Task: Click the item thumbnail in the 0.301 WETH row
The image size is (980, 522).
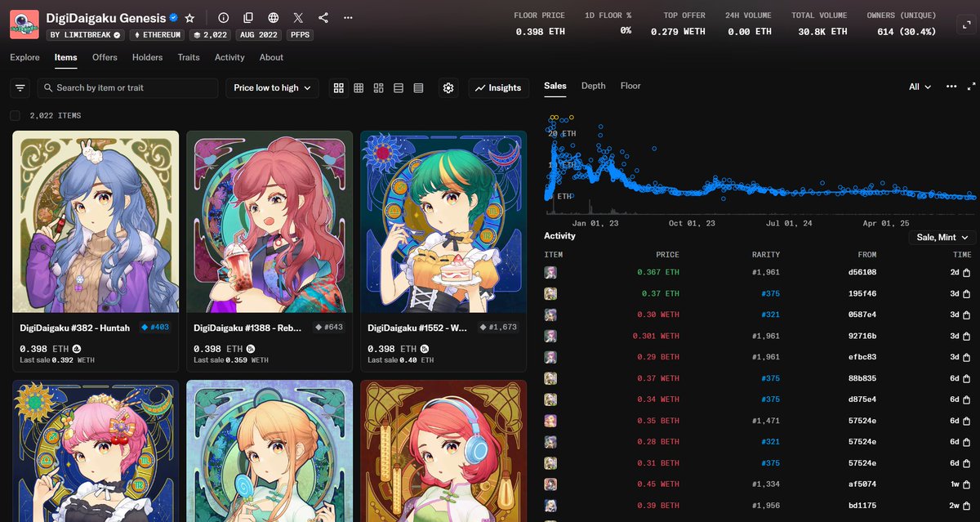Action: click(551, 336)
